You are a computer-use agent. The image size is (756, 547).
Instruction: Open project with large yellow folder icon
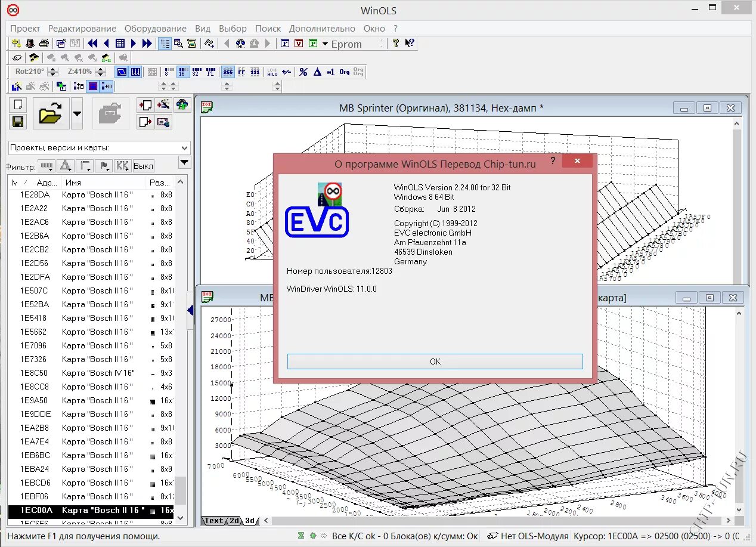[51, 113]
